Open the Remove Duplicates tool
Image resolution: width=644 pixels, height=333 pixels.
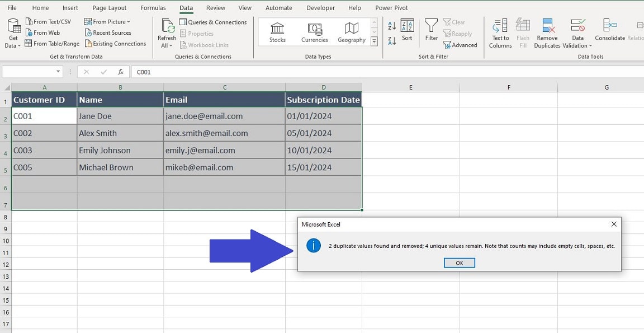click(547, 32)
